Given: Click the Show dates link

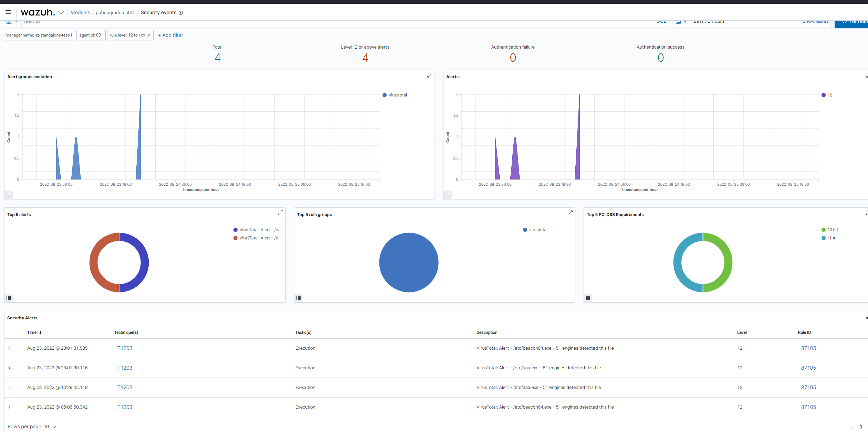Looking at the screenshot, I should (815, 22).
